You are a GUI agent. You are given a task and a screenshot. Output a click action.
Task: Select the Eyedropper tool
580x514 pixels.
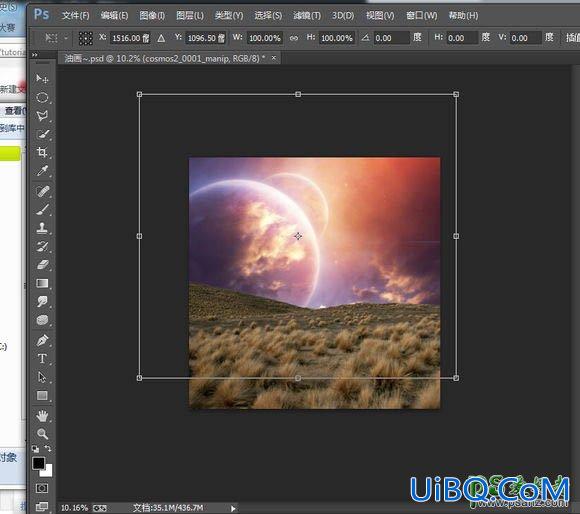click(42, 170)
